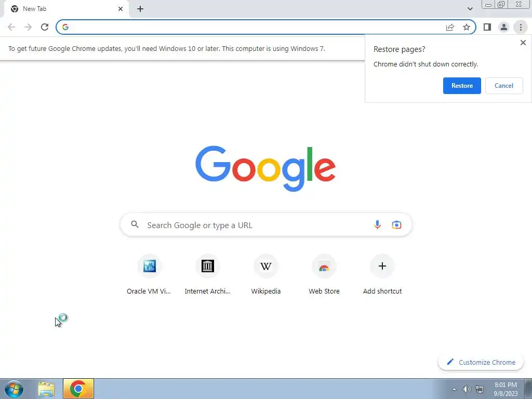The height and width of the screenshot is (399, 532).
Task: Open the Windows Start menu orb
Action: pyautogui.click(x=14, y=389)
